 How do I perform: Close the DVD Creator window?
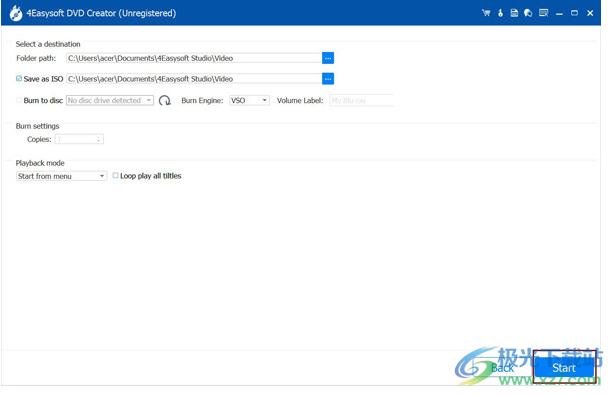[x=590, y=13]
